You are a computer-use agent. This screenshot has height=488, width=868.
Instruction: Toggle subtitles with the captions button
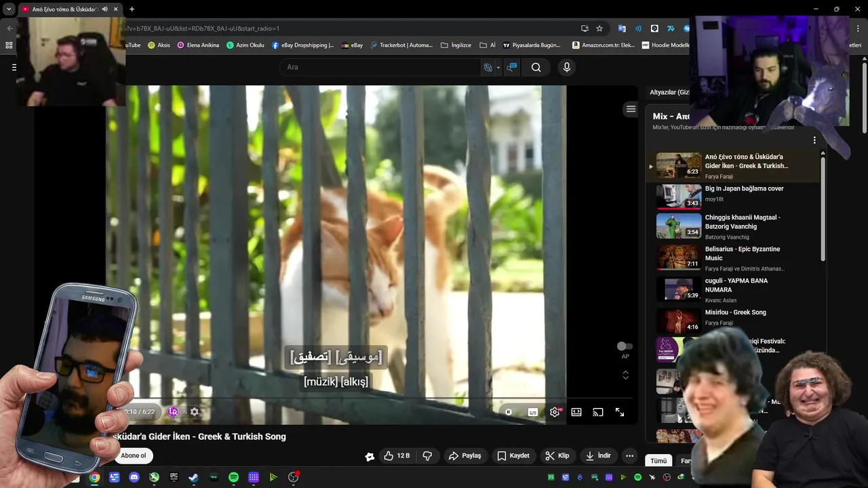pos(533,412)
